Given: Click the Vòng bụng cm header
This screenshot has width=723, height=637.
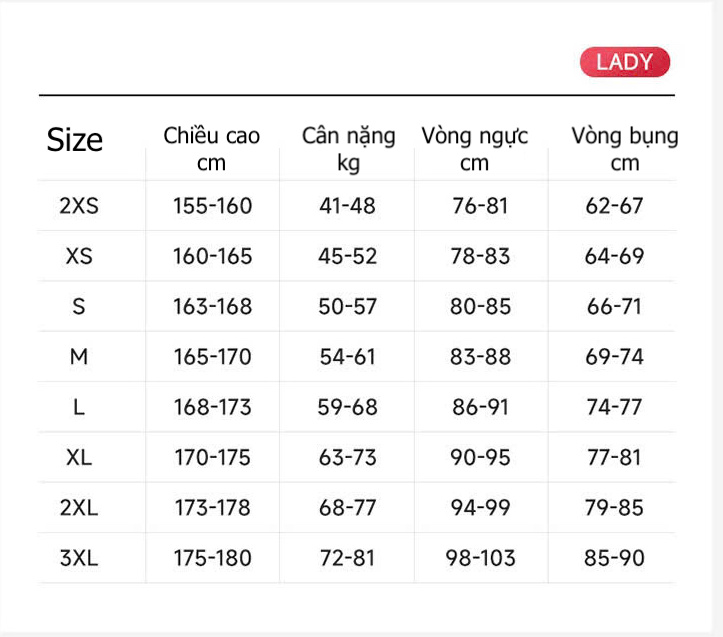Looking at the screenshot, I should point(624,148).
